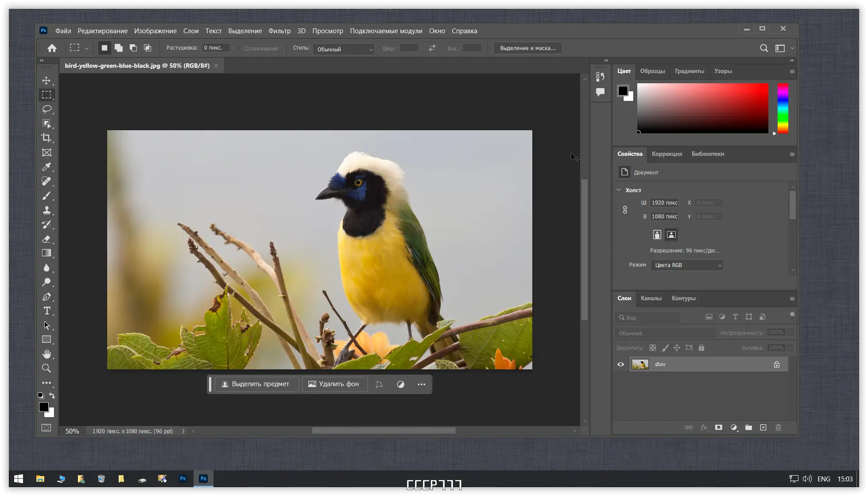
Task: Toggle canvas width-height link icon
Action: point(625,210)
